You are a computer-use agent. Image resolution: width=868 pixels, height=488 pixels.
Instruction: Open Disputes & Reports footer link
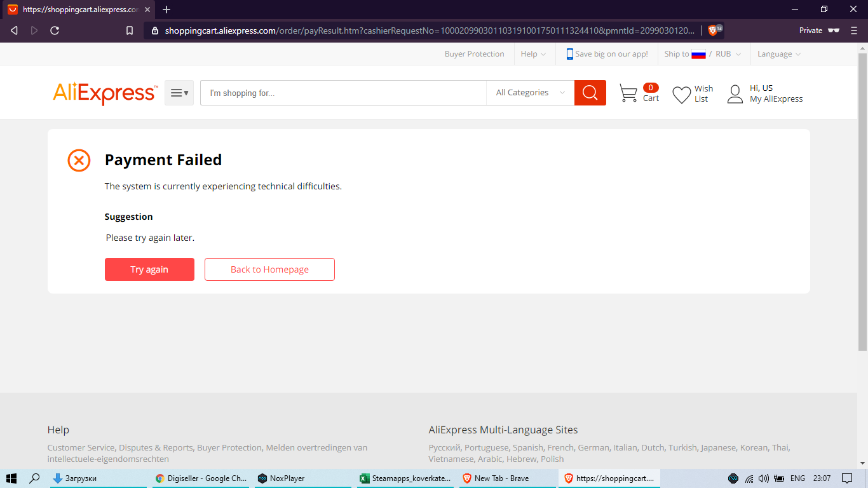click(156, 447)
